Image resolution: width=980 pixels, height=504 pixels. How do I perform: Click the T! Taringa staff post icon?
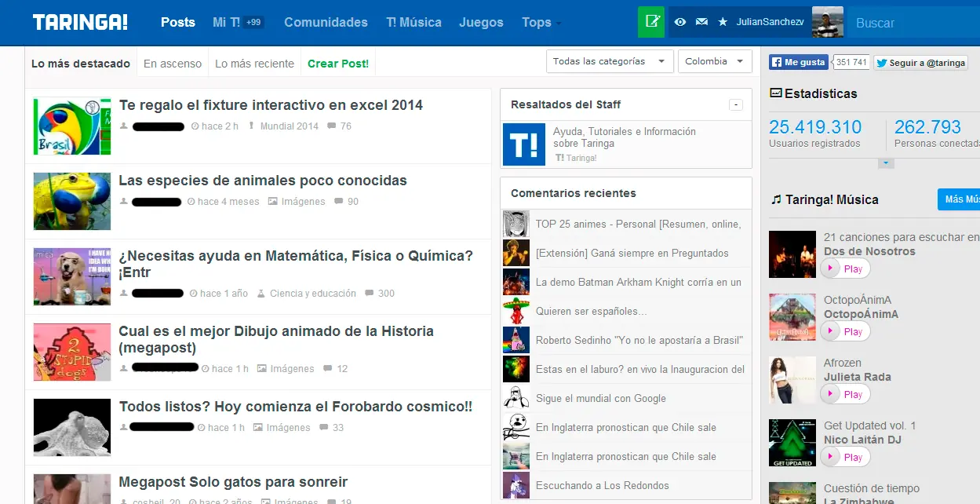click(x=523, y=144)
